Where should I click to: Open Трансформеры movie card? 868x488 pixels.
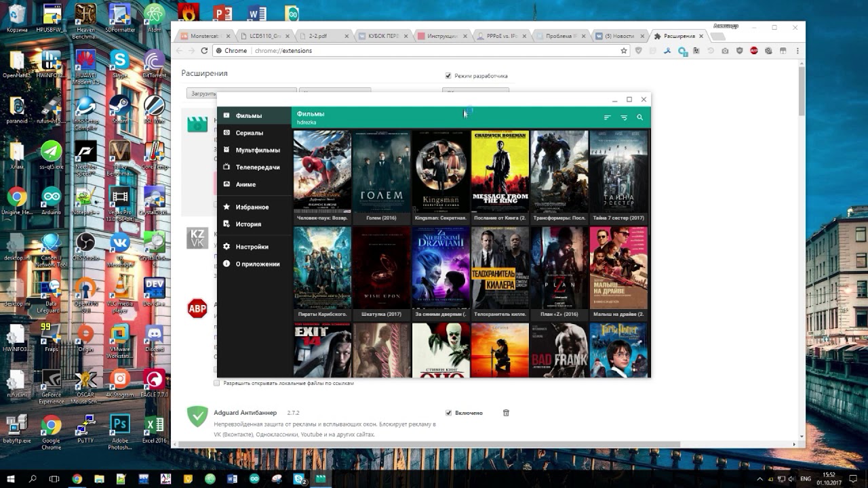tap(559, 176)
